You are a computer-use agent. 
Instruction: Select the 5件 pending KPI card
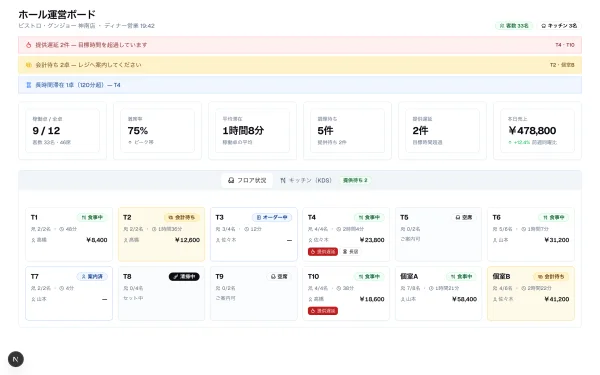point(347,131)
